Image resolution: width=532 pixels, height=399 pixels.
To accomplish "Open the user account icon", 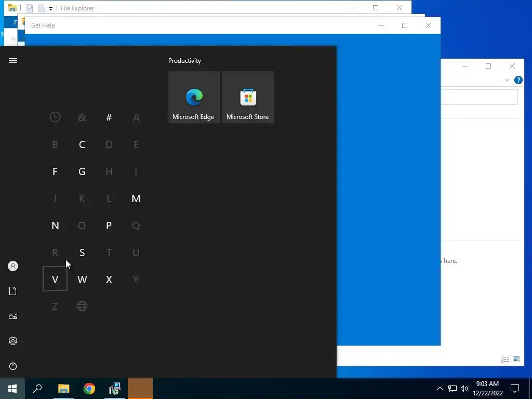I will pyautogui.click(x=13, y=266).
